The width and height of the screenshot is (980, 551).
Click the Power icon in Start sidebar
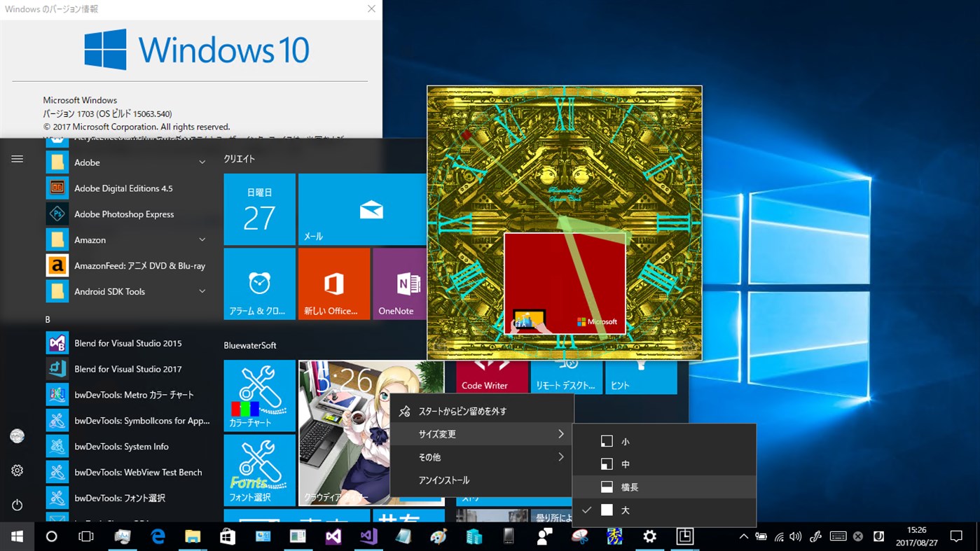18,505
